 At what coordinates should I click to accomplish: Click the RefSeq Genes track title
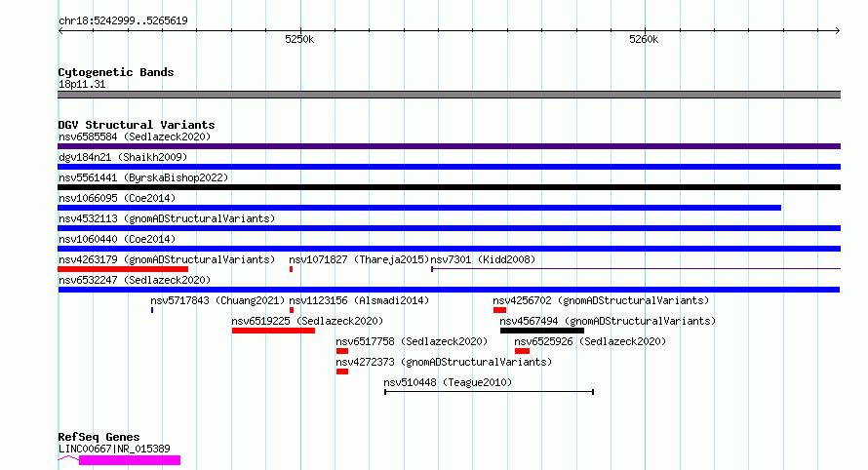99,438
